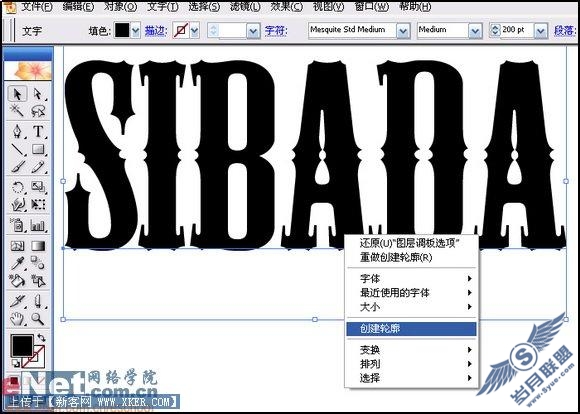
Task: Select the black arrow Selection tool
Action: 17,94
